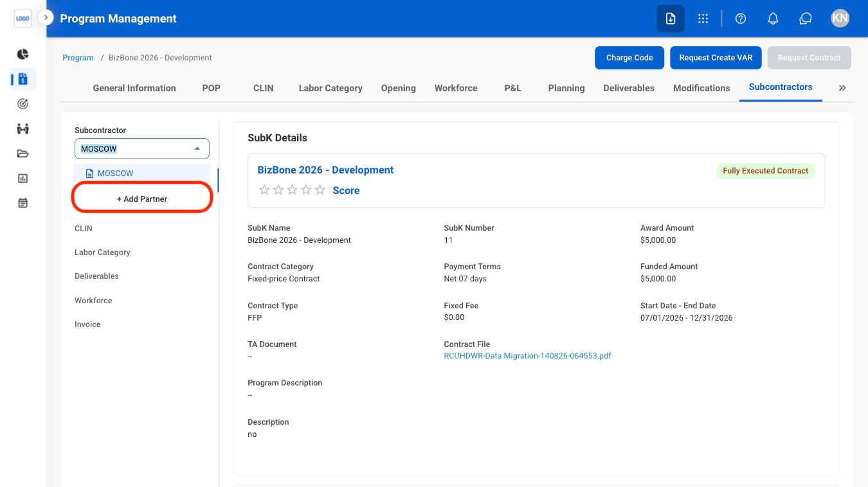This screenshot has height=487, width=868.
Task: Switch to the Opening tab
Action: (x=399, y=88)
